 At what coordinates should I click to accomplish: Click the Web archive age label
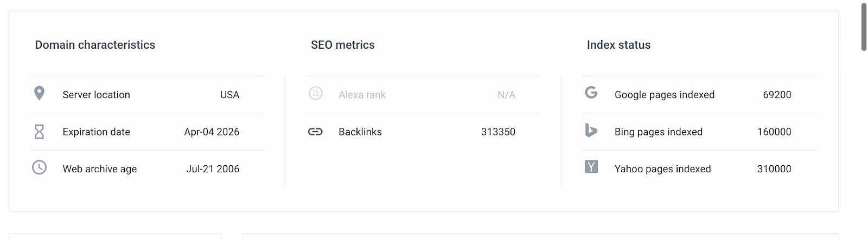pos(100,169)
